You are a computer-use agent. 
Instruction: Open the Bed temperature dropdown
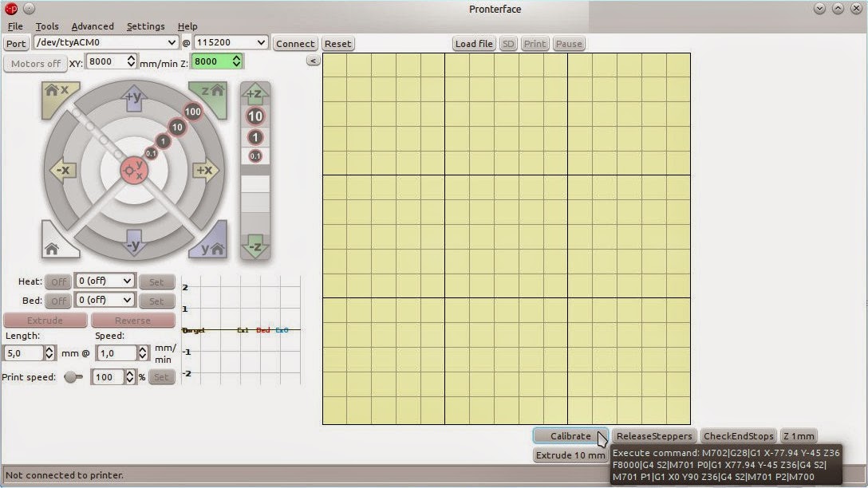[x=105, y=300]
